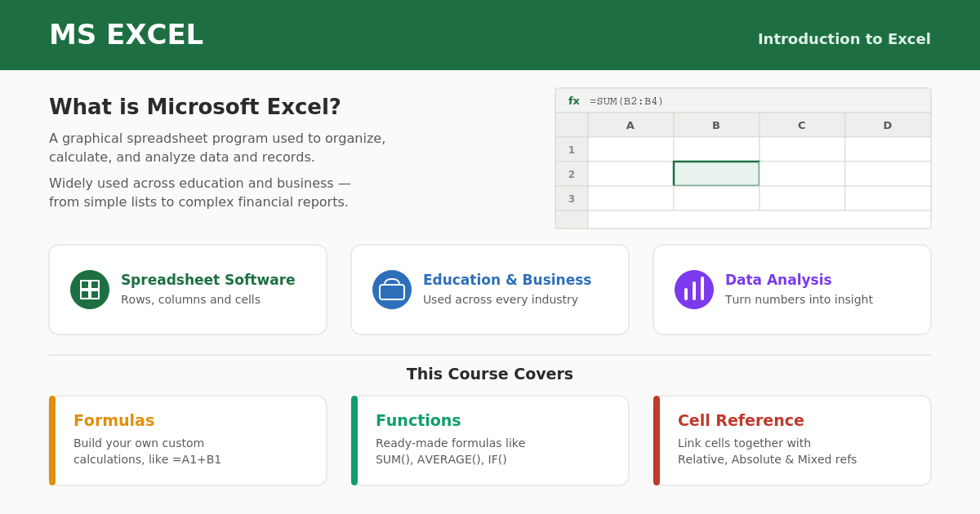Click the Introduction to Excel subtitle
Screen dimensions: 980x514
(x=844, y=39)
